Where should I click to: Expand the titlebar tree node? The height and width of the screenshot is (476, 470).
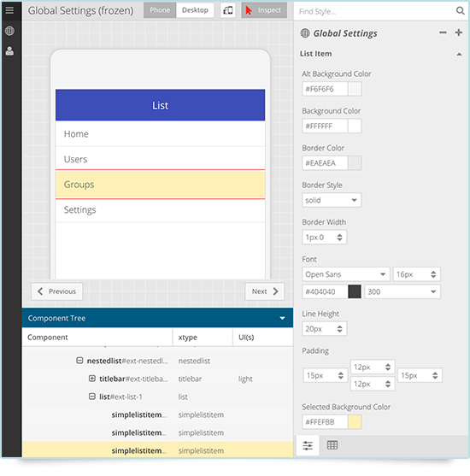(92, 379)
